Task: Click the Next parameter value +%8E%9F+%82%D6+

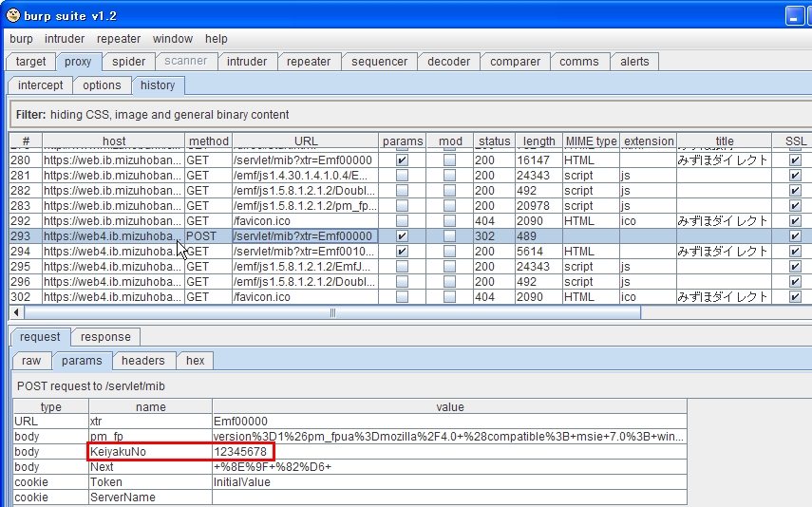Action: (449, 467)
